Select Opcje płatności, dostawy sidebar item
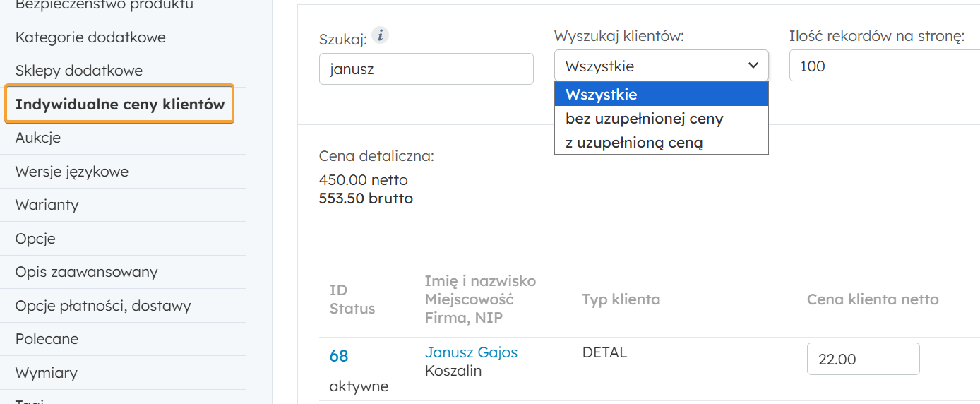The width and height of the screenshot is (980, 404). (103, 306)
